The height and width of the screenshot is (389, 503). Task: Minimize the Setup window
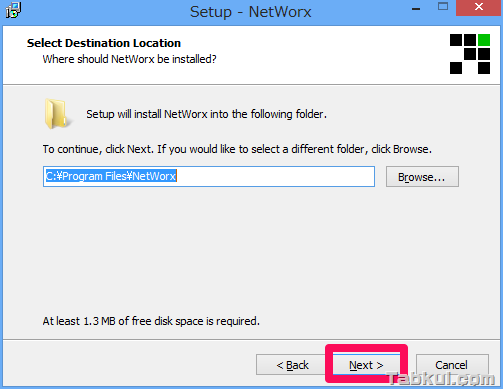pyautogui.click(x=416, y=9)
